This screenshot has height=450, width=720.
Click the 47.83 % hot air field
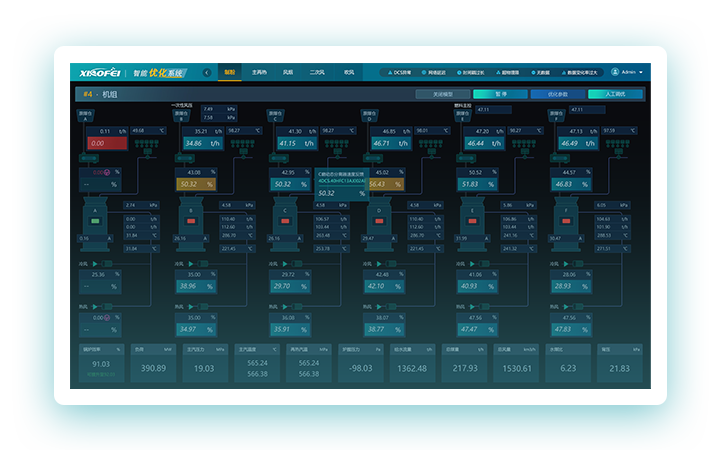point(571,329)
